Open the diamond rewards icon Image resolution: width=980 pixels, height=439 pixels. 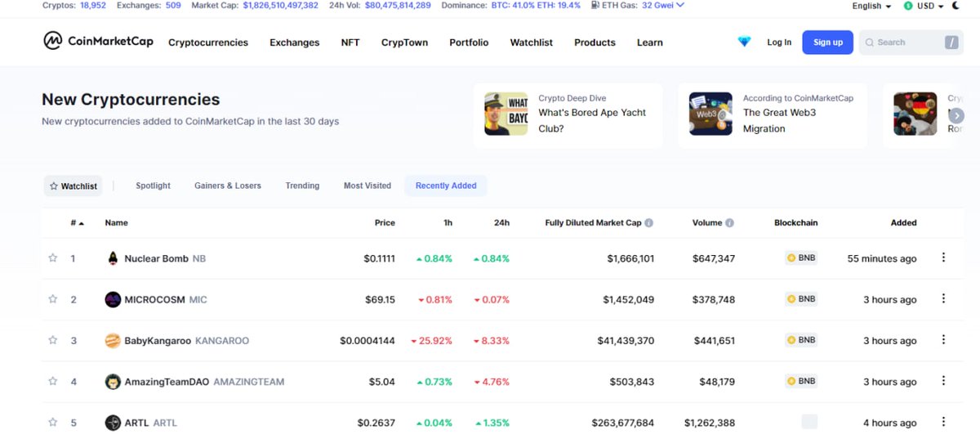744,42
